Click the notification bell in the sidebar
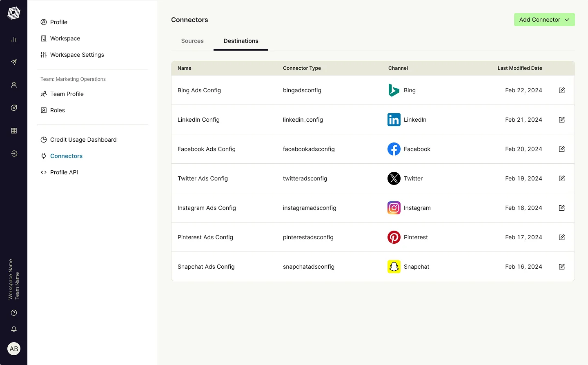Screen dimensions: 588x365 [14, 329]
